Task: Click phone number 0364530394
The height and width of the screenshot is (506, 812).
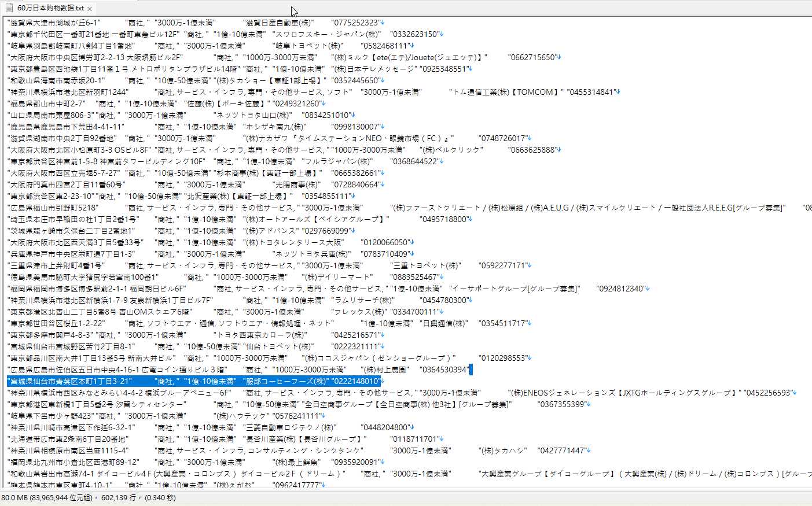Action: click(444, 370)
